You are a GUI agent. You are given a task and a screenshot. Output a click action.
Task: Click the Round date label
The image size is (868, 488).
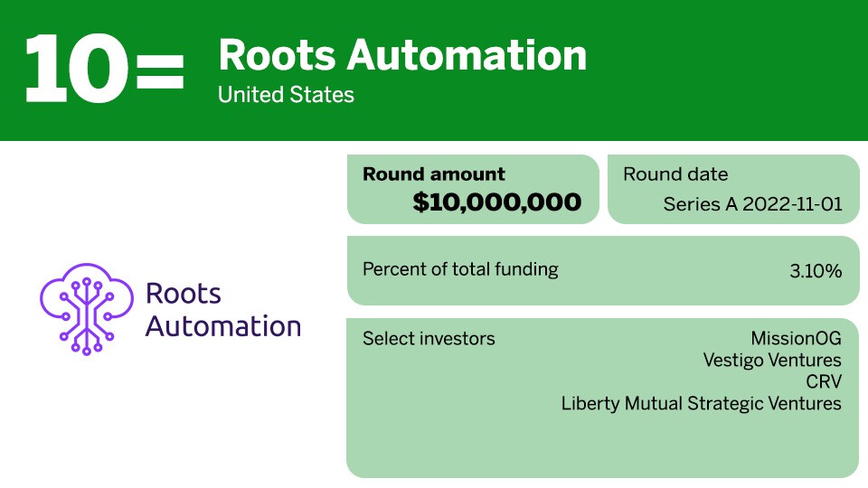click(675, 174)
